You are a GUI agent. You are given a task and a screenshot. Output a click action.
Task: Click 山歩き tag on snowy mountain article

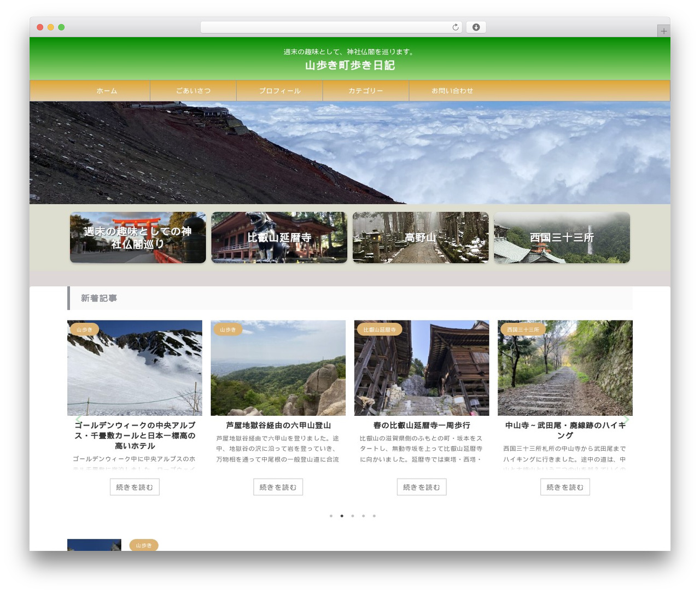pos(84,329)
